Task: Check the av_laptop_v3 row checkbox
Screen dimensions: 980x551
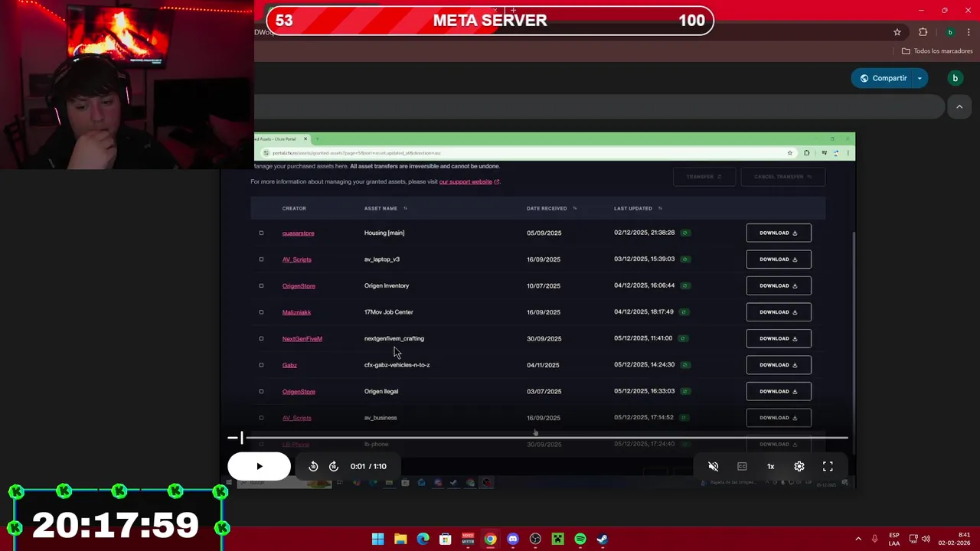Action: point(261,259)
